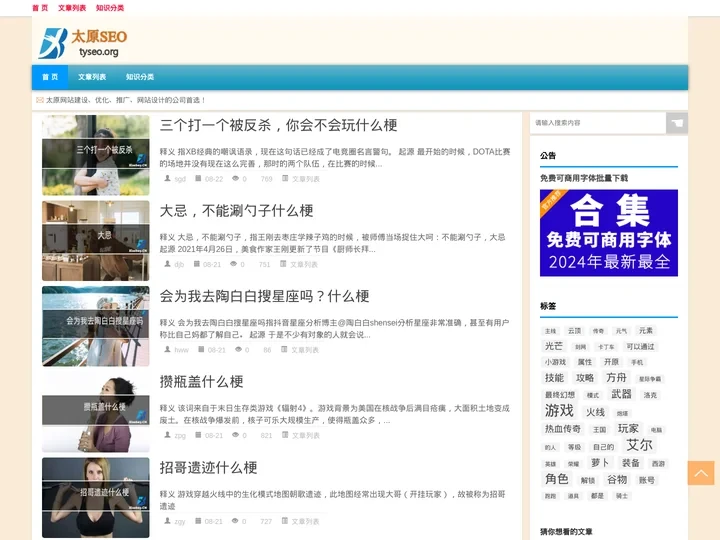Select the 艾尔 tag
720x540 pixels.
639,445
